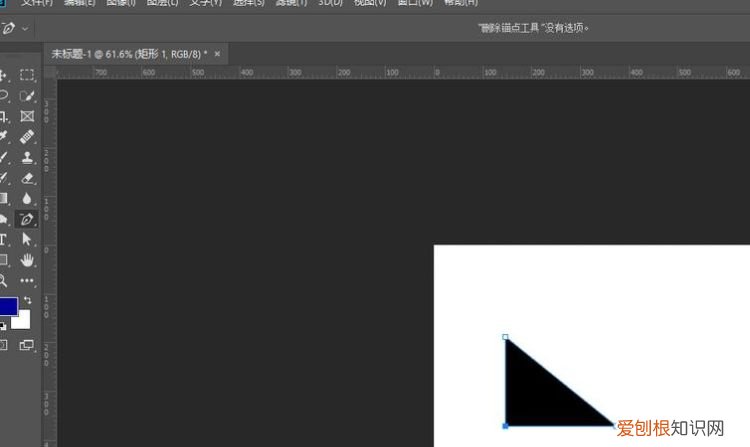Viewport: 750px width, 447px height.
Task: Select the Rectangle shape tool
Action: [3, 260]
